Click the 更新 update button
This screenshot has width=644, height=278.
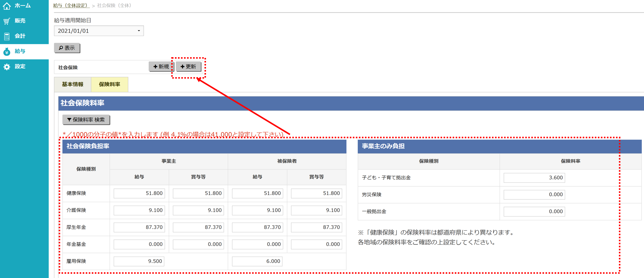tap(188, 67)
